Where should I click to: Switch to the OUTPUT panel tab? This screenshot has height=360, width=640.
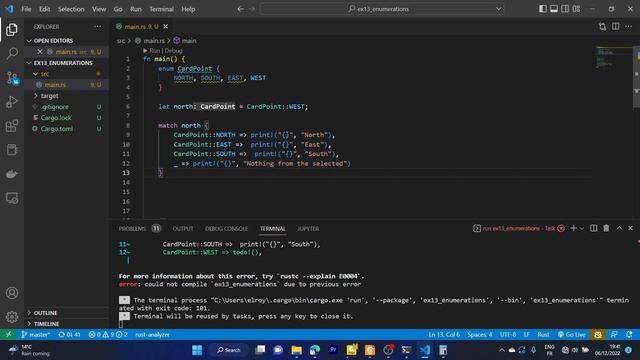coord(183,229)
